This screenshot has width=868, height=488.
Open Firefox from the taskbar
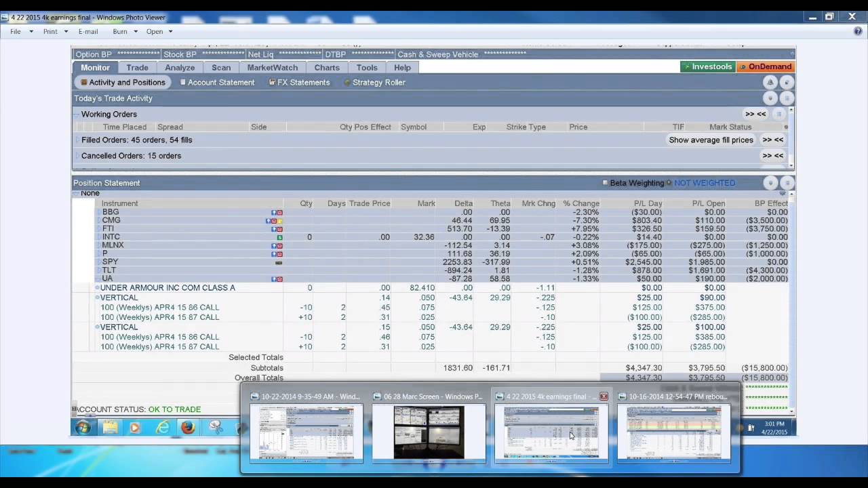[188, 428]
